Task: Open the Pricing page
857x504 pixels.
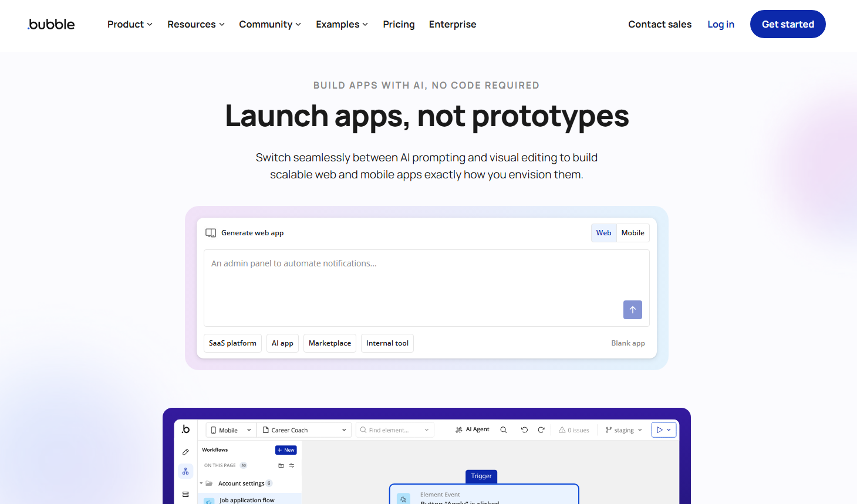Action: point(399,24)
